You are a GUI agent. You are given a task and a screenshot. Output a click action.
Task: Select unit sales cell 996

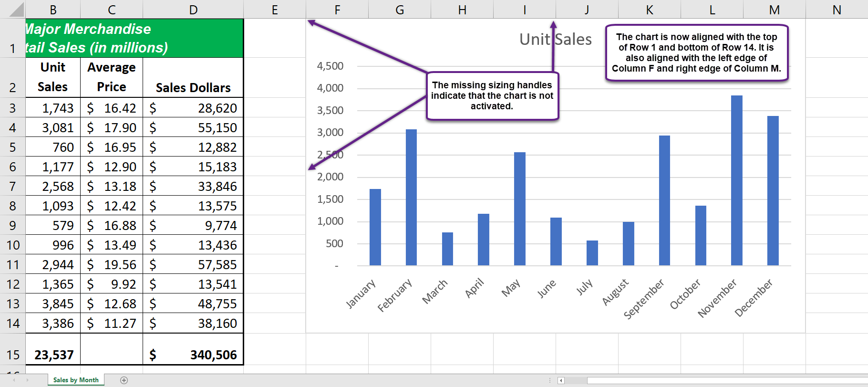(x=53, y=245)
